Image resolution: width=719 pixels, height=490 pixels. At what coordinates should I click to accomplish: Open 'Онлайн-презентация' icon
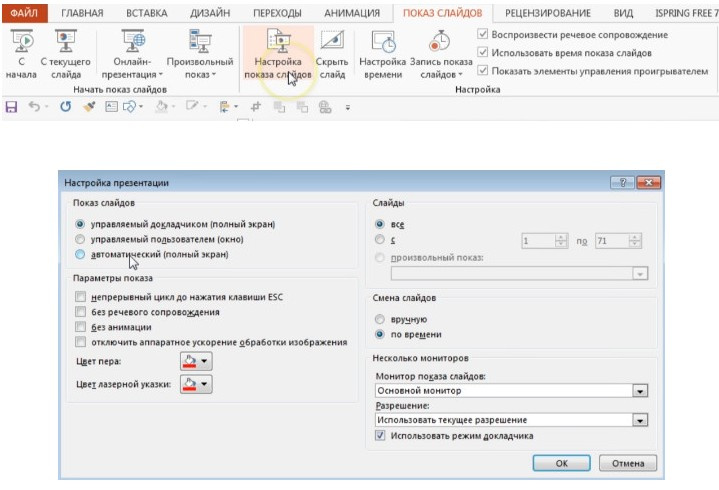pos(135,42)
